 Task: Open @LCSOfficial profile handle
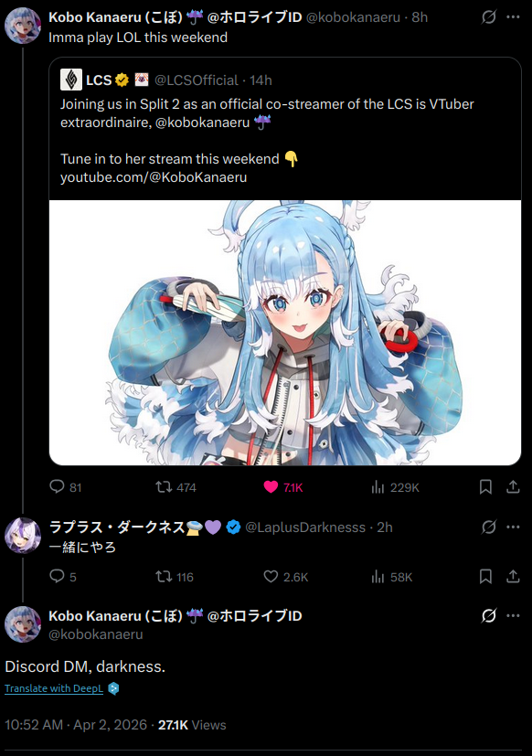(196, 80)
